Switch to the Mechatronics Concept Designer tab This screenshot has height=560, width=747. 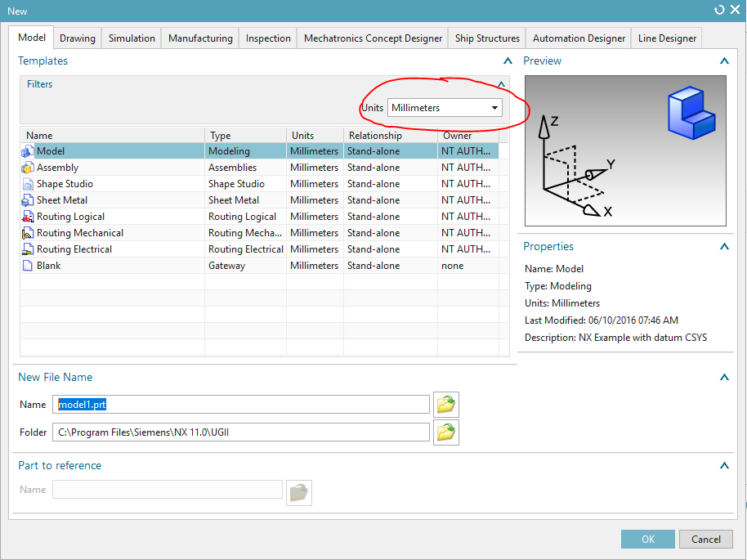click(x=373, y=38)
